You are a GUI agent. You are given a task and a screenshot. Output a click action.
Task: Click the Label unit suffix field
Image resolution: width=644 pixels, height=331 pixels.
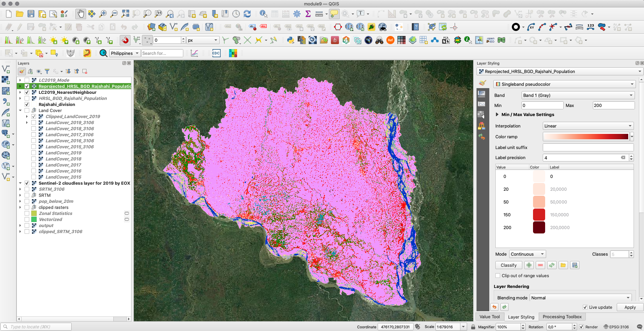(x=588, y=147)
